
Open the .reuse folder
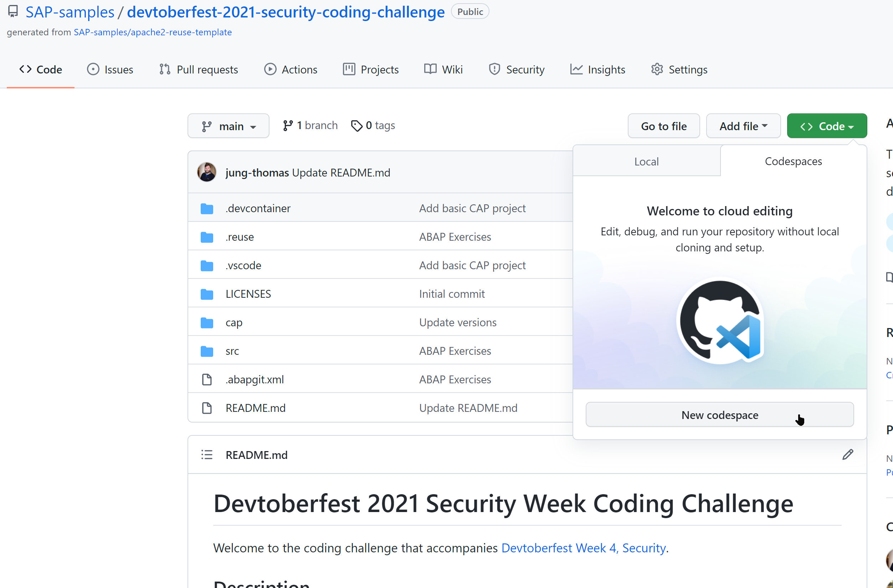tap(240, 237)
